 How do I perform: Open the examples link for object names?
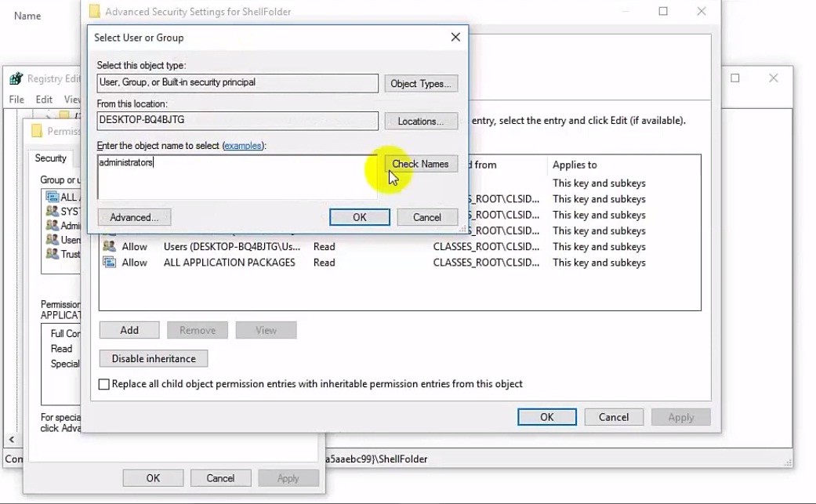click(243, 145)
